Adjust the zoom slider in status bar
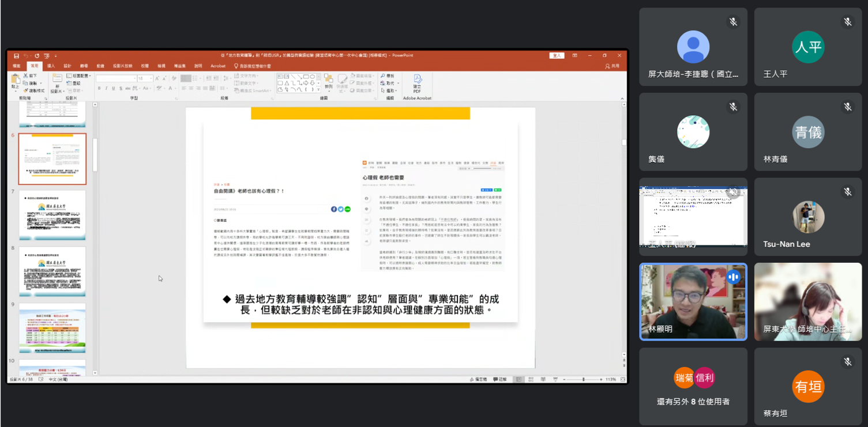868x427 pixels. (x=583, y=380)
